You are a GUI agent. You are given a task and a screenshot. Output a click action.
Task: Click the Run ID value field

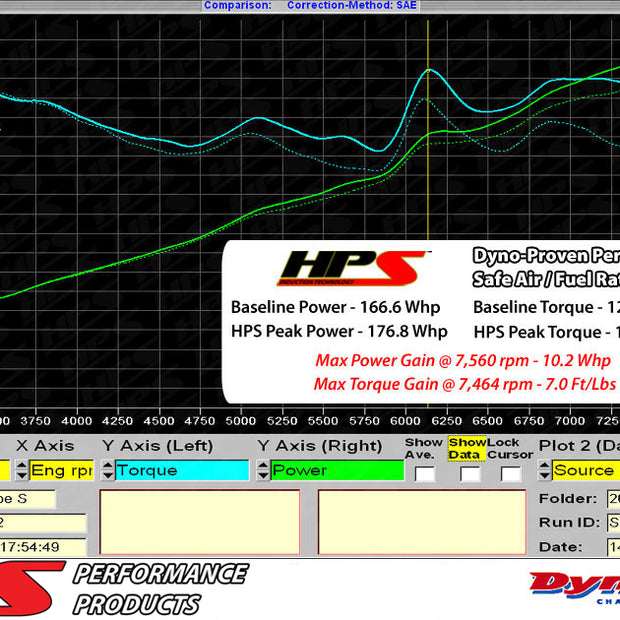614,522
